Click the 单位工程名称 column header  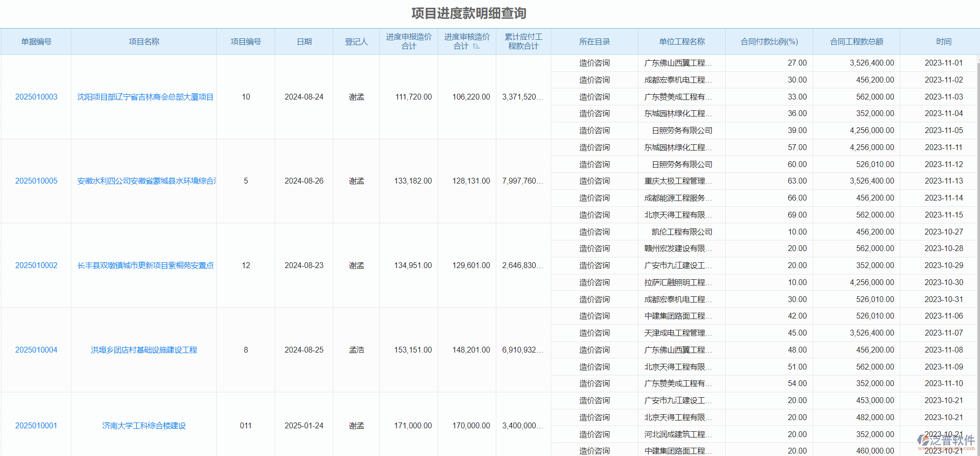click(682, 42)
